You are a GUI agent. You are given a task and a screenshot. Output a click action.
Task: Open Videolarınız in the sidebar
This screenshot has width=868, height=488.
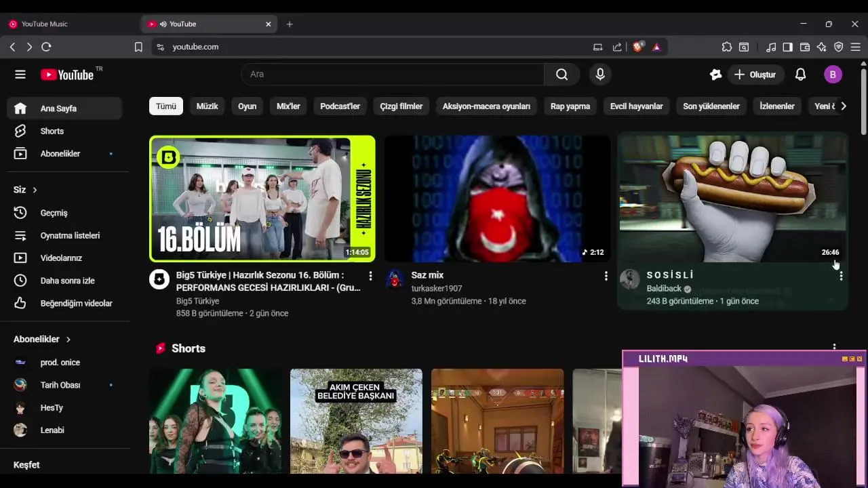point(64,258)
